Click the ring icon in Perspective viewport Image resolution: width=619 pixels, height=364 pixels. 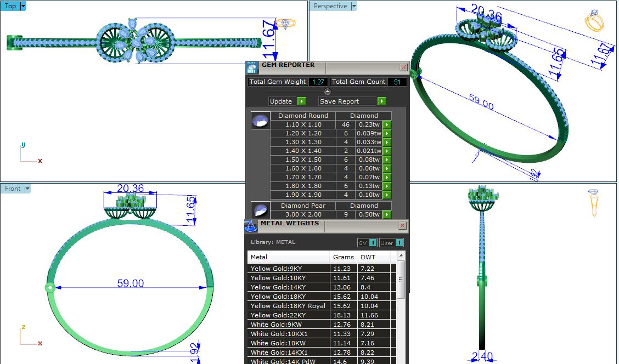594,21
